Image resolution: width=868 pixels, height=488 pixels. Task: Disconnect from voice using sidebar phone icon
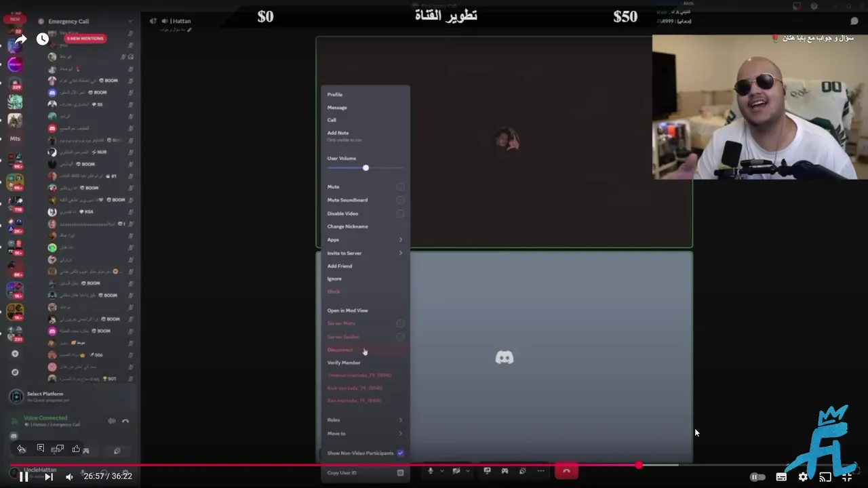click(x=125, y=421)
